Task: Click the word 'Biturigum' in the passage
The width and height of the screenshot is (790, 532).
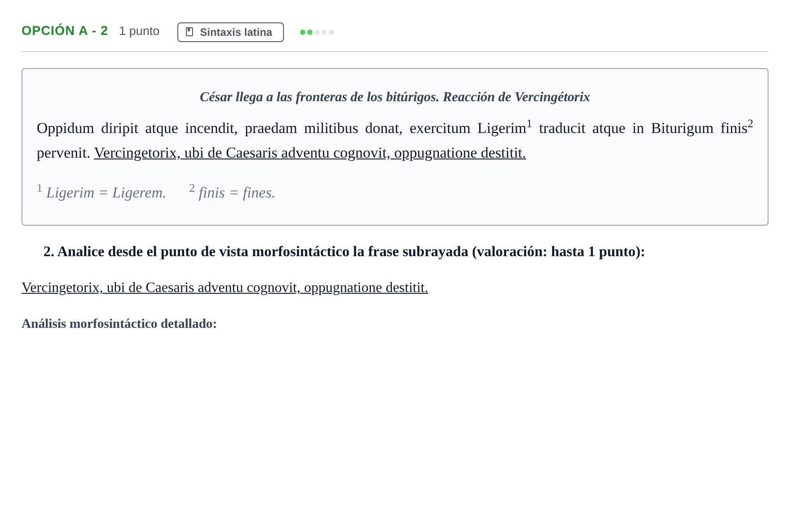Action: pyautogui.click(x=682, y=129)
